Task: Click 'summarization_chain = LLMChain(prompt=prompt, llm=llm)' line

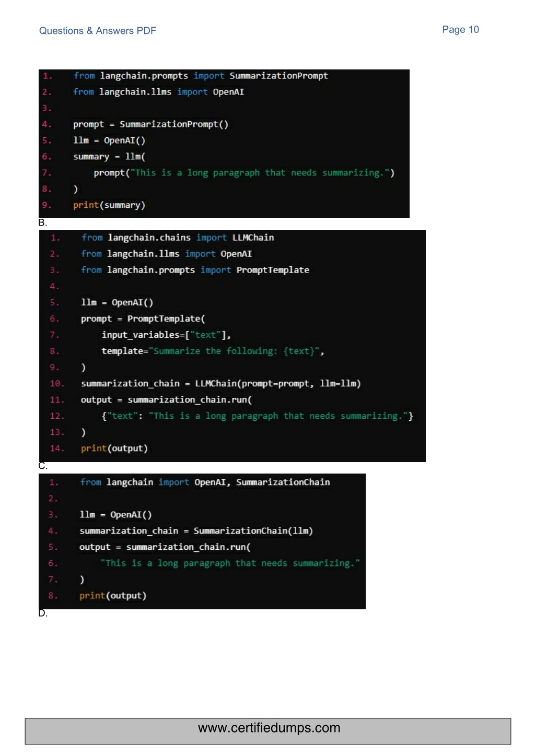Action: pyautogui.click(x=221, y=383)
